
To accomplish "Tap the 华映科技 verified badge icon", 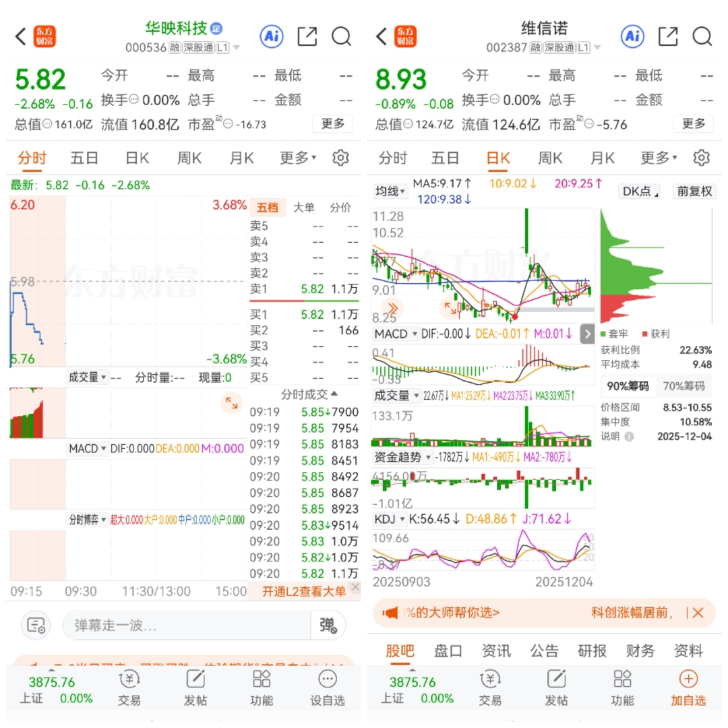I will (216, 29).
